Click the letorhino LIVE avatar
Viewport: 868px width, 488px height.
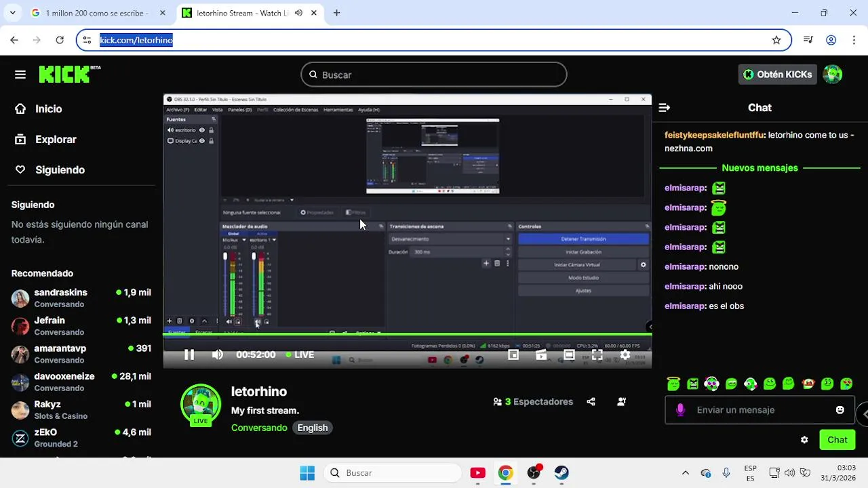[201, 405]
